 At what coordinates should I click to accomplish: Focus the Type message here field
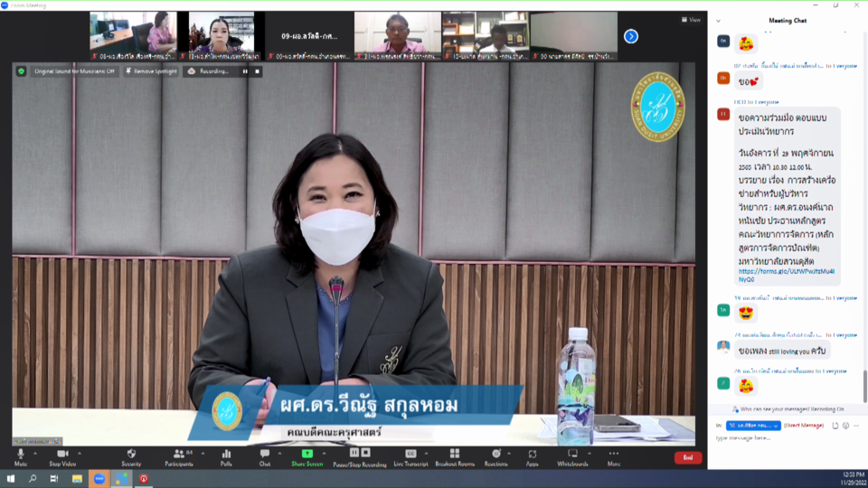786,437
